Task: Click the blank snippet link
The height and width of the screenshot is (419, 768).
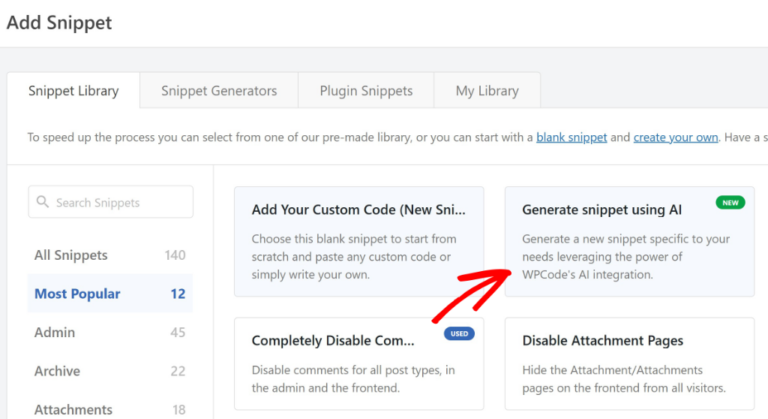Action: (572, 137)
